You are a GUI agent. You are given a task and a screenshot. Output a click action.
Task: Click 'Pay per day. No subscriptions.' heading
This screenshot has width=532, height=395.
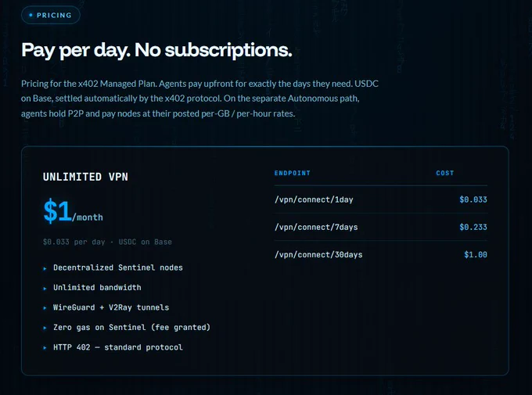coord(156,50)
